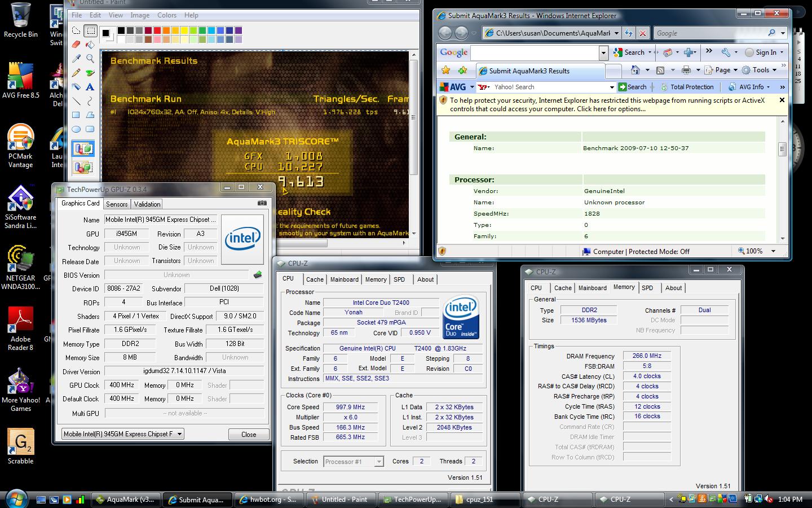This screenshot has height=508, width=812.
Task: Click Sign In on Google toolbar
Action: (761, 52)
